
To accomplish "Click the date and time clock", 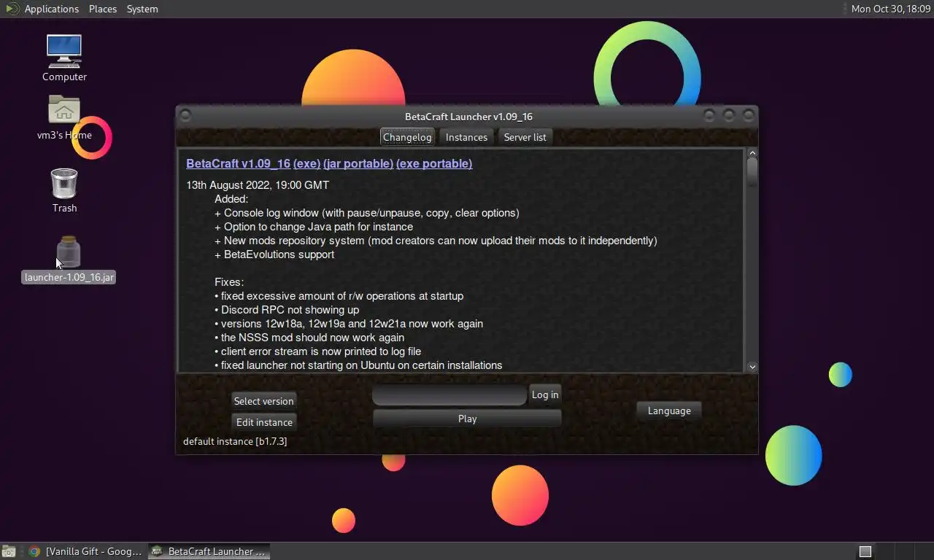I will [x=891, y=9].
